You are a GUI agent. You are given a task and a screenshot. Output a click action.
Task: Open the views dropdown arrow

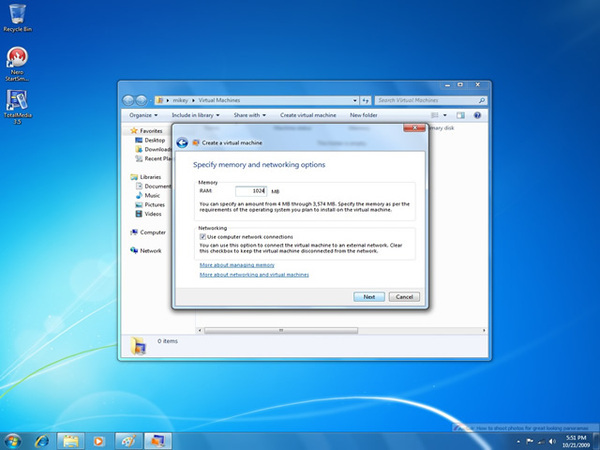[445, 115]
